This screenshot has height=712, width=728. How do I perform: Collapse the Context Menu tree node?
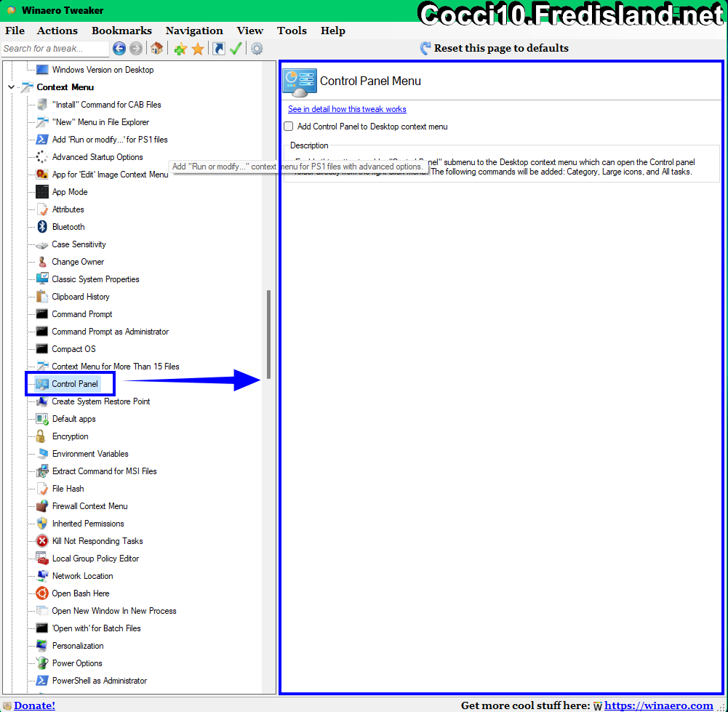11,87
